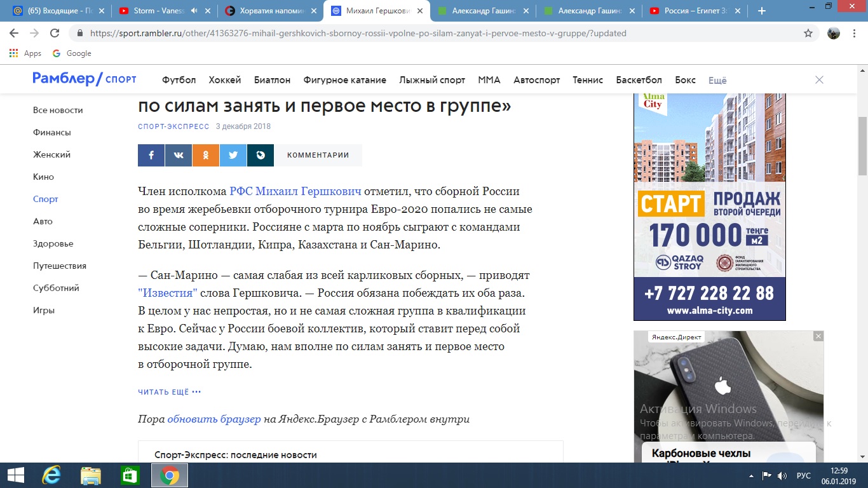Show hidden system tray icons
Image resolution: width=868 pixels, height=488 pixels.
[752, 475]
